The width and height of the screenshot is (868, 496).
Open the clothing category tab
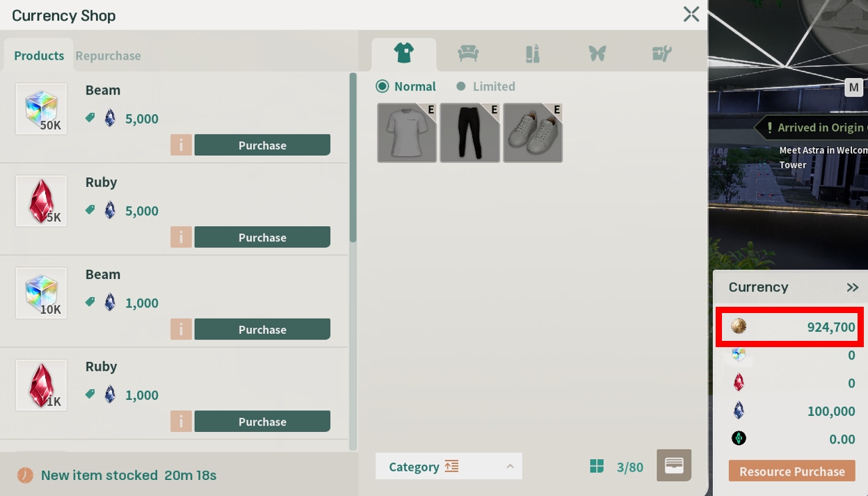[x=403, y=54]
